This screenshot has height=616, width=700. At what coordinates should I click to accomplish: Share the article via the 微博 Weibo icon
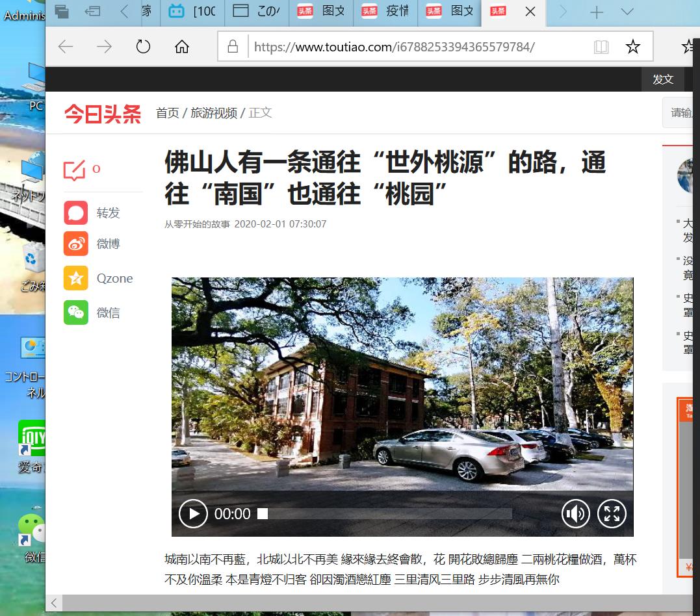pos(75,243)
